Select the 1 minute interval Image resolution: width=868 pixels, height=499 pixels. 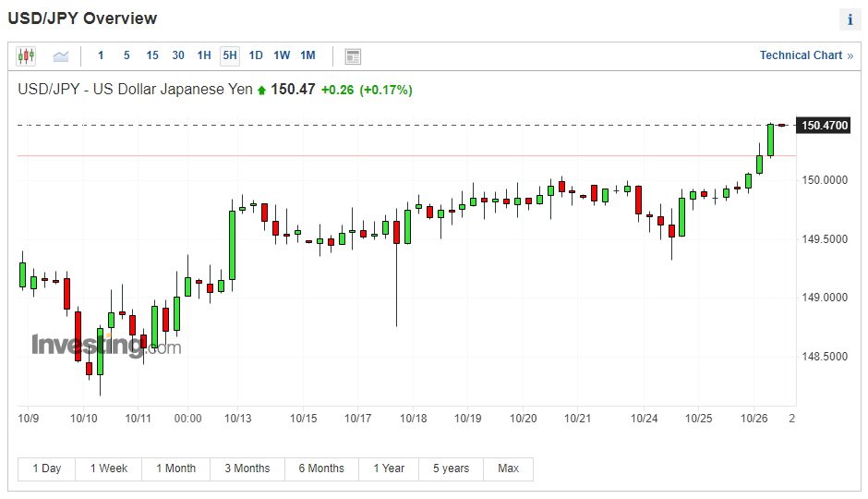pyautogui.click(x=101, y=55)
